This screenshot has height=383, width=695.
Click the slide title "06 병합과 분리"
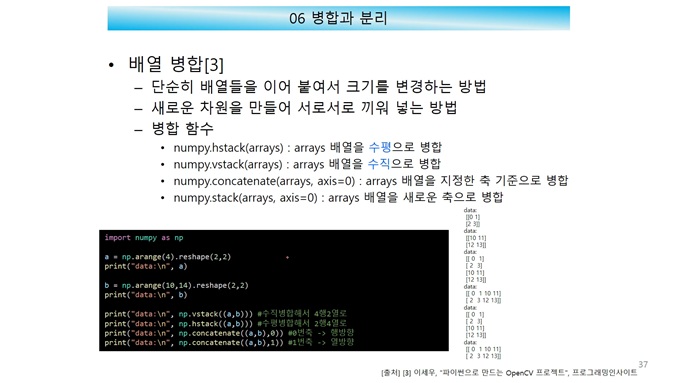click(x=338, y=18)
